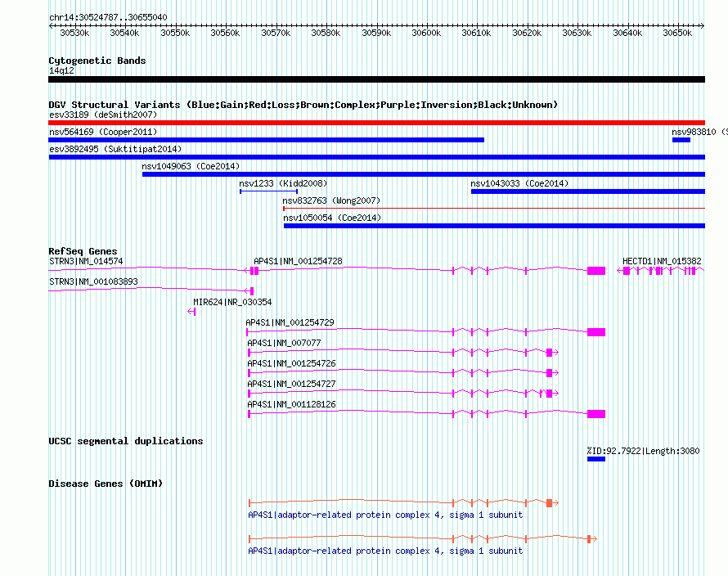Click the 30530k ruler tick label
This screenshot has height=576, width=728.
pyautogui.click(x=74, y=33)
